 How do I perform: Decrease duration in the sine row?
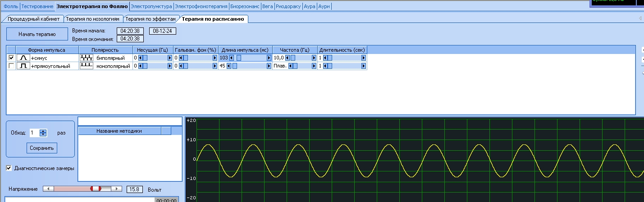[325, 58]
